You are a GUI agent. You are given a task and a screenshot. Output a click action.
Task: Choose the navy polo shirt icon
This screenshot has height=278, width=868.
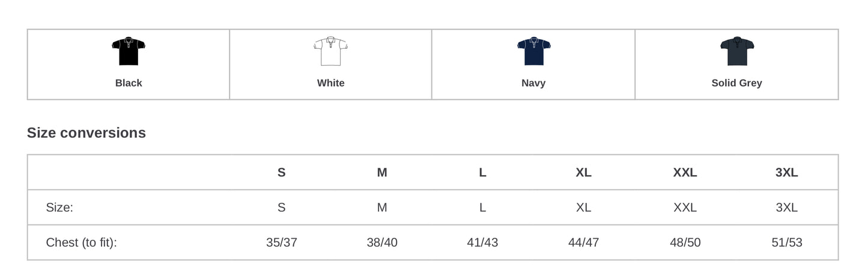tap(533, 51)
